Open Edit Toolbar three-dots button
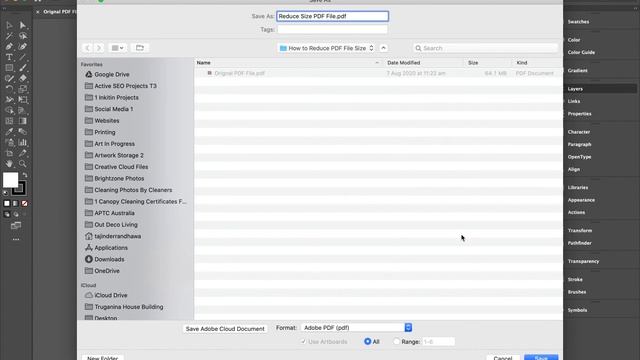Viewport: 640px width, 360px height. pyautogui.click(x=16, y=240)
